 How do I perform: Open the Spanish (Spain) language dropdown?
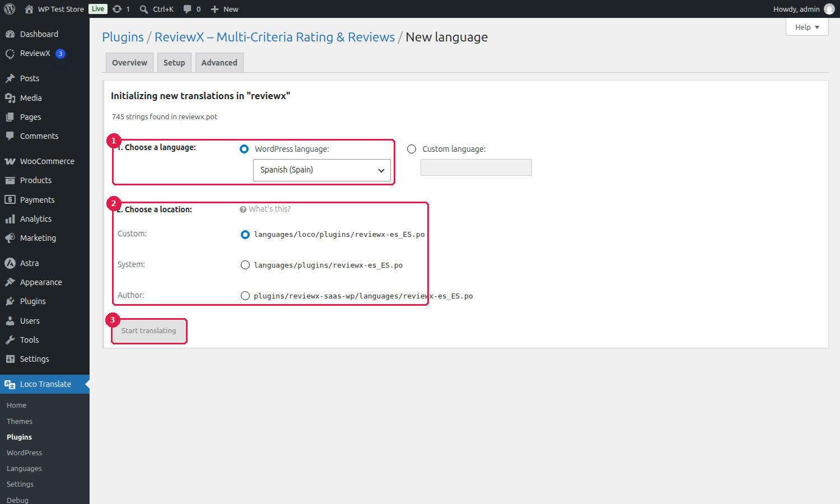coord(322,170)
